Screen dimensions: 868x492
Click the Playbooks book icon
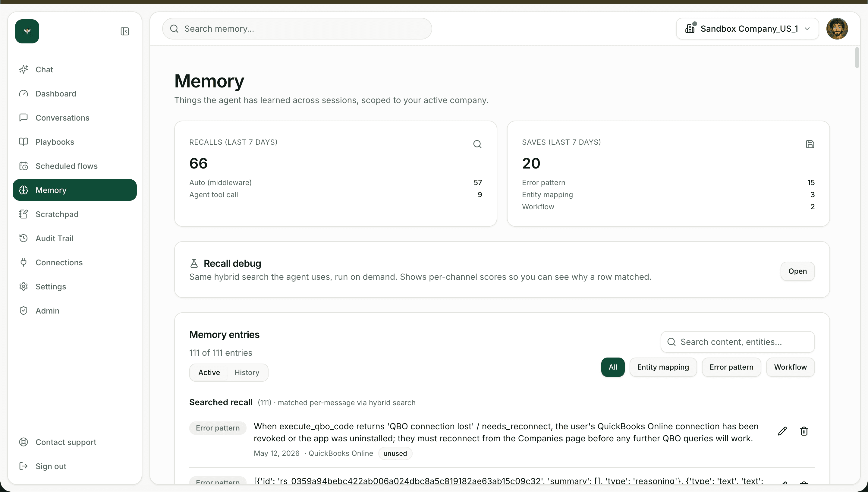click(x=24, y=142)
